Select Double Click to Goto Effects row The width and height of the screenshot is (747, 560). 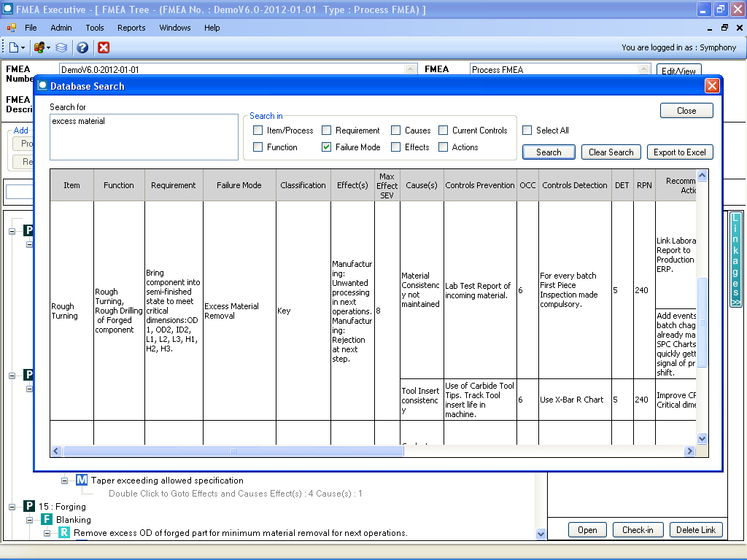[x=236, y=494]
